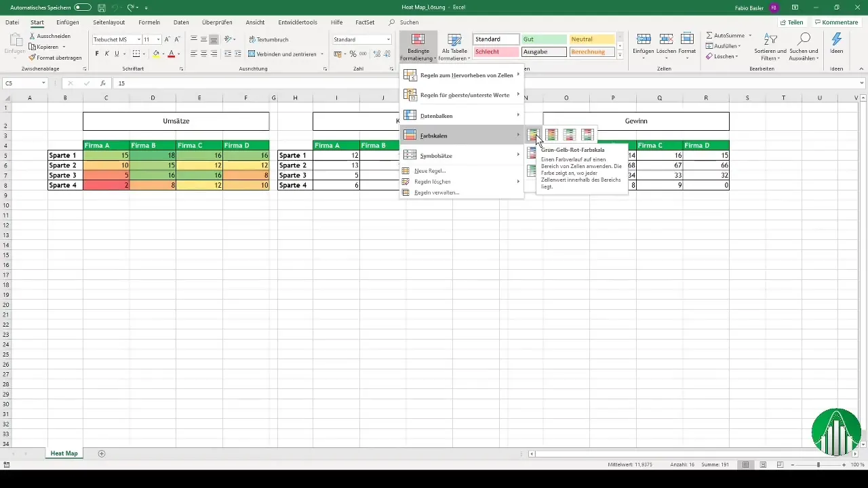The height and width of the screenshot is (488, 868).
Task: Open the Symbolsätze submenu
Action: [x=461, y=156]
